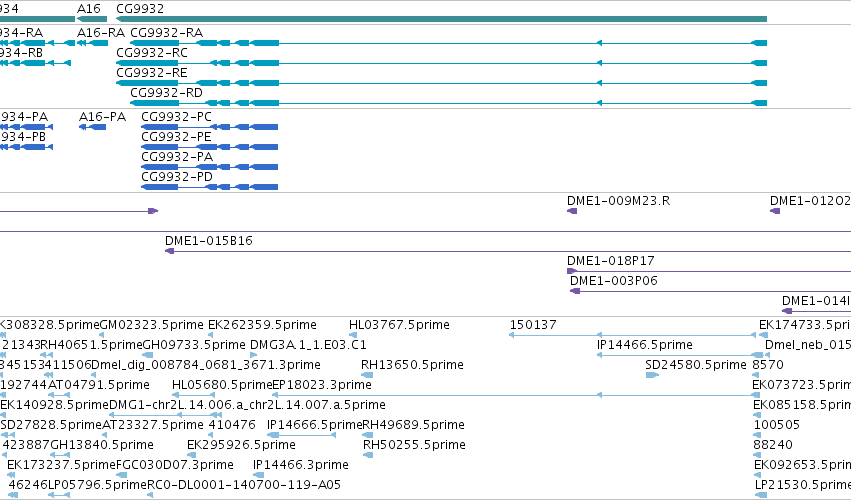Select protein CG9932-PE
The height and width of the screenshot is (500, 851).
click(209, 147)
